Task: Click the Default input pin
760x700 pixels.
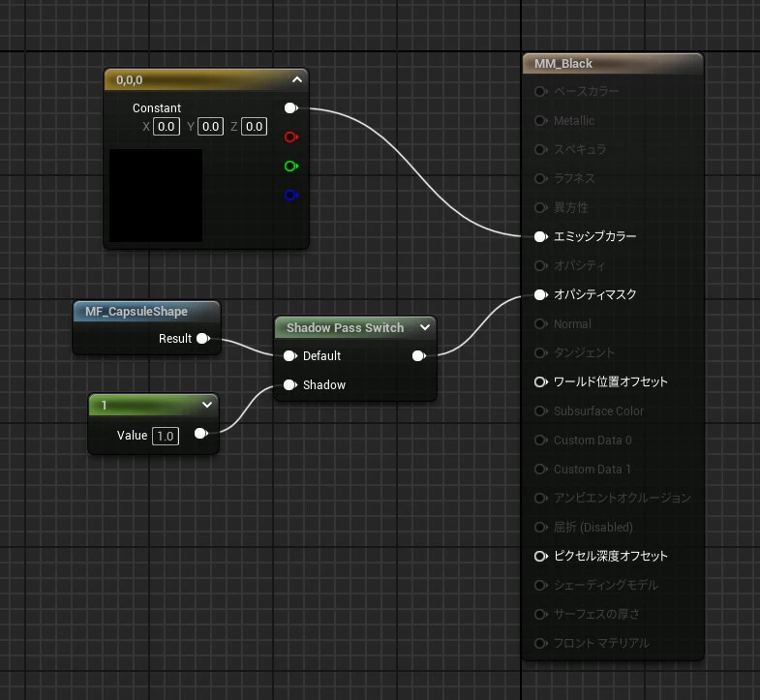Action: [289, 356]
